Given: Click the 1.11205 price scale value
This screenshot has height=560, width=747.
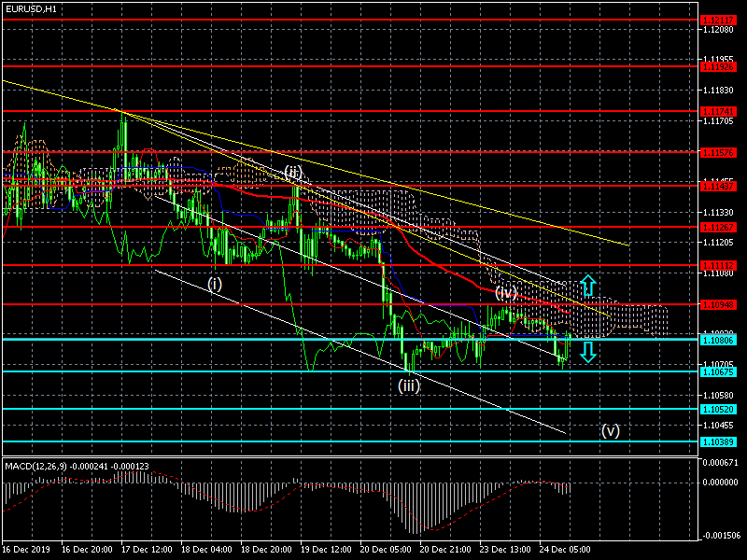Looking at the screenshot, I should coord(718,243).
